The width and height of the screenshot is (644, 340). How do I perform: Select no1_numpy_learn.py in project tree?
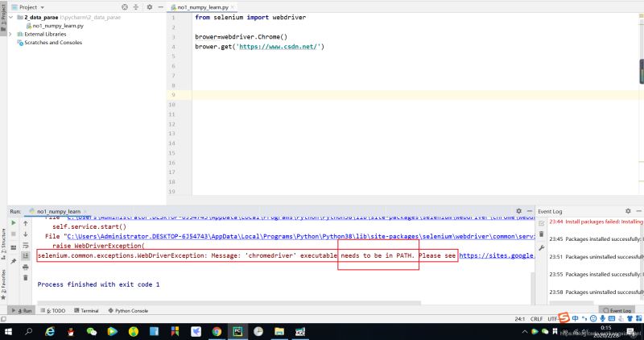tap(58, 26)
